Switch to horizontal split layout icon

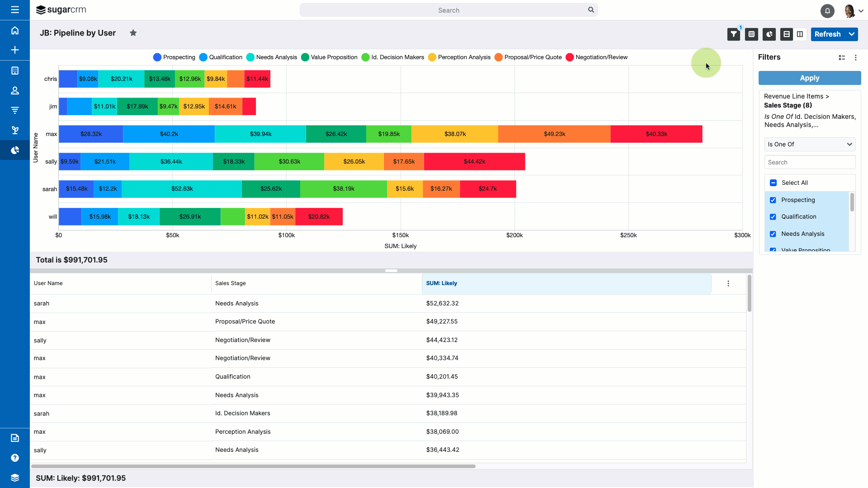pos(787,34)
